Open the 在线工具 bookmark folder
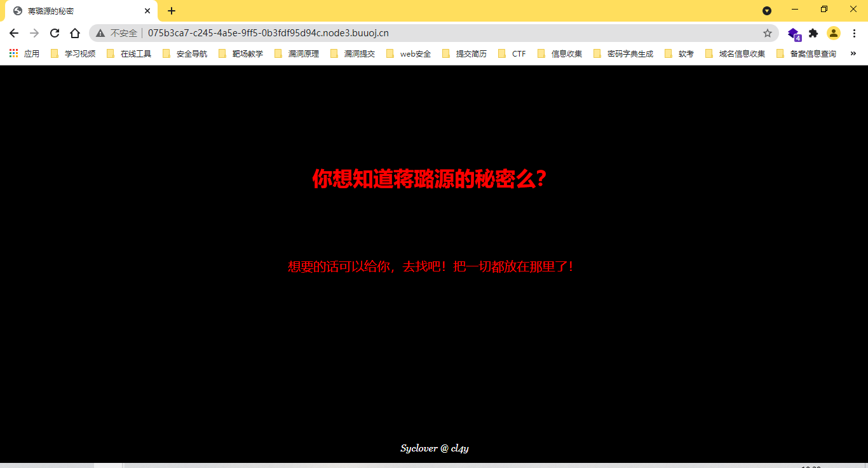The image size is (868, 468). tap(129, 54)
